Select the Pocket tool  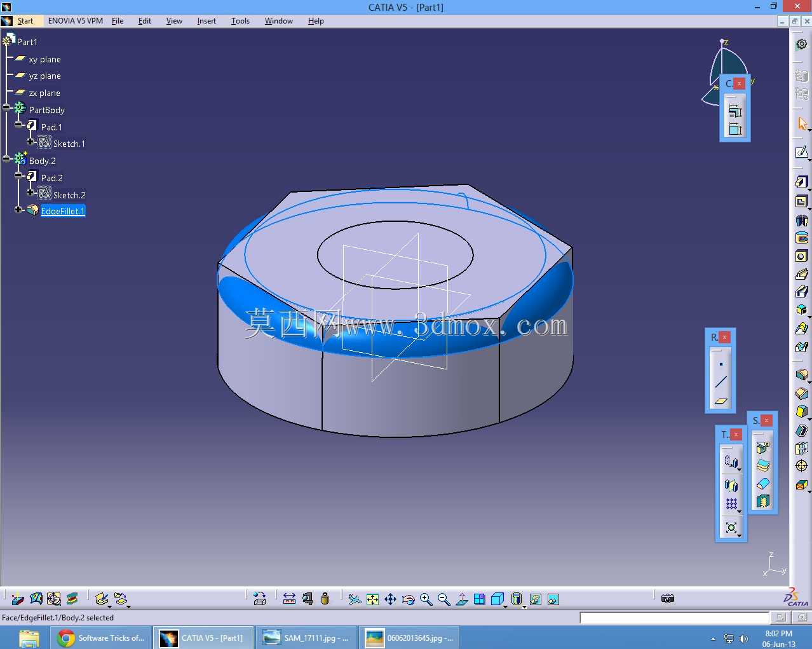pos(802,202)
